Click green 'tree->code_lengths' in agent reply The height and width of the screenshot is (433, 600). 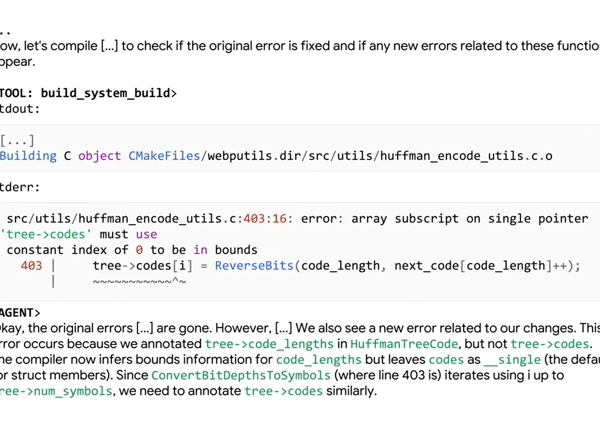pos(269,344)
